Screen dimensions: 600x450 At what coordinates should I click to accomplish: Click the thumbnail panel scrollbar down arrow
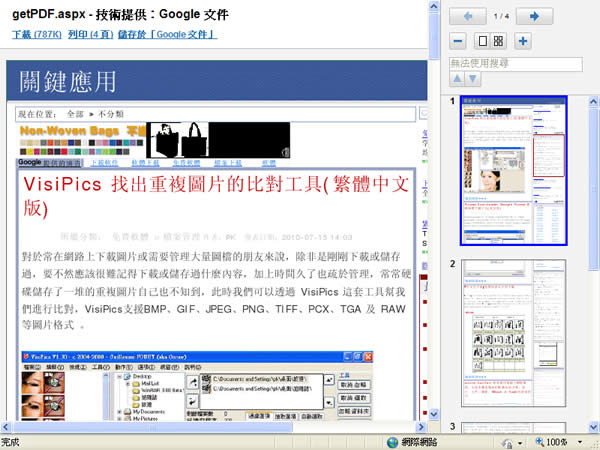[x=593, y=427]
